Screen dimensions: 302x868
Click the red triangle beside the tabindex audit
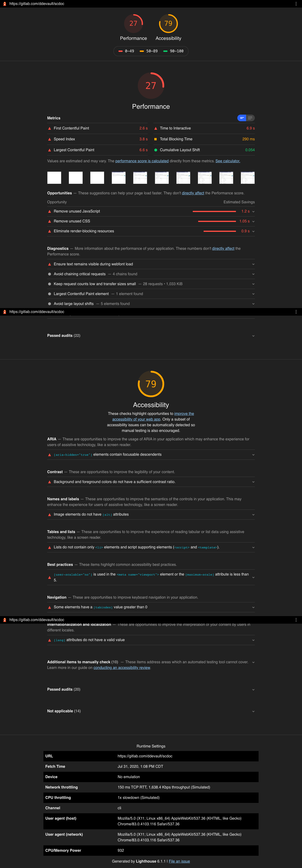[x=50, y=607]
